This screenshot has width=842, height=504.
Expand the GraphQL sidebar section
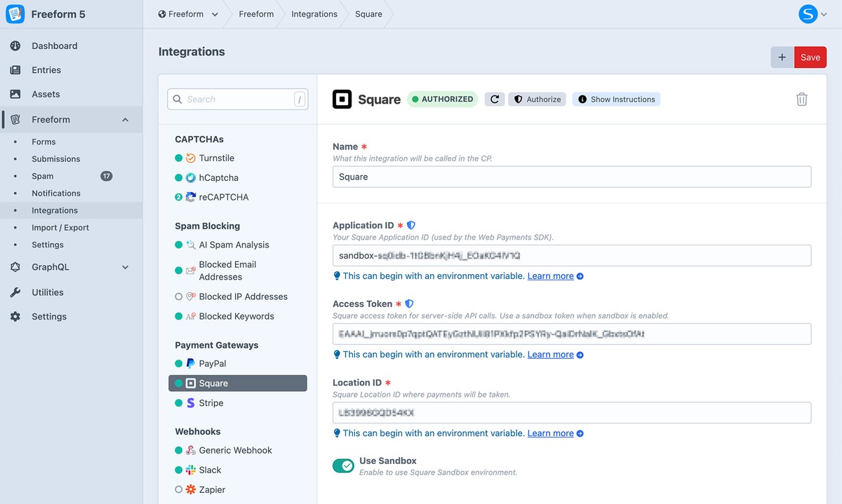[125, 267]
